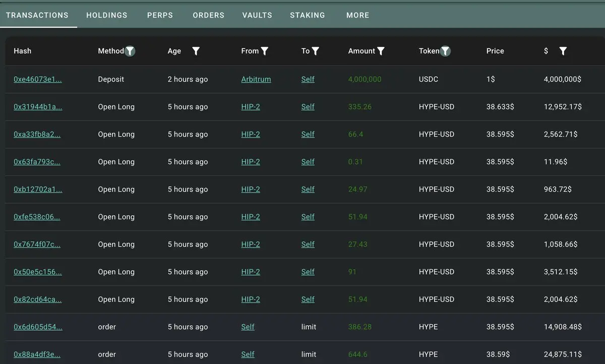Follow the Arbitrum link in the From column
The image size is (605, 364).
coord(256,79)
